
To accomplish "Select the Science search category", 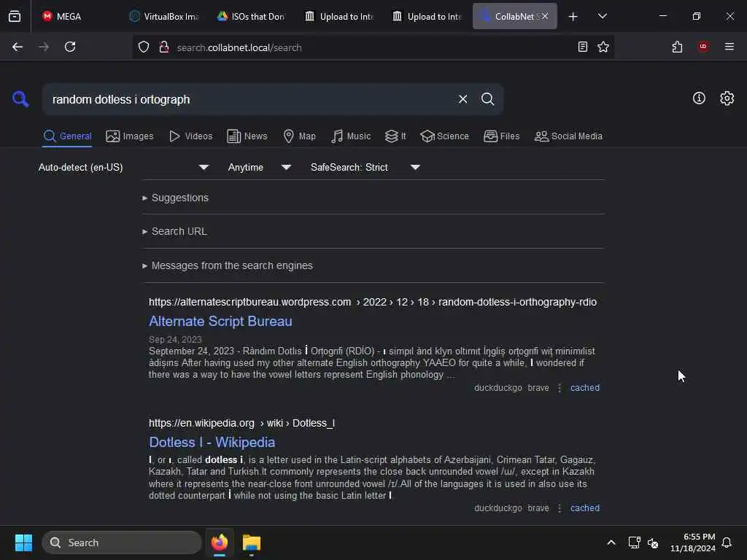I will point(444,136).
